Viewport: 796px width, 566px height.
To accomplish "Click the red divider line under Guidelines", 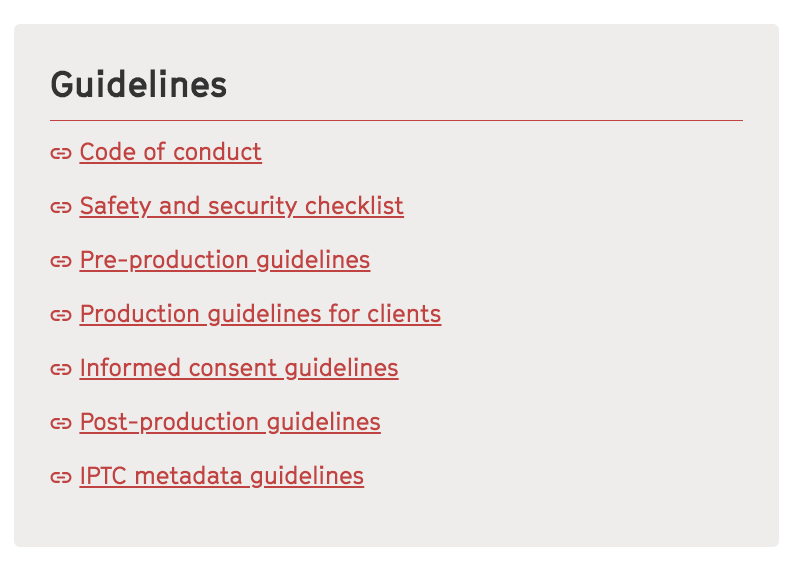I will pyautogui.click(x=396, y=120).
